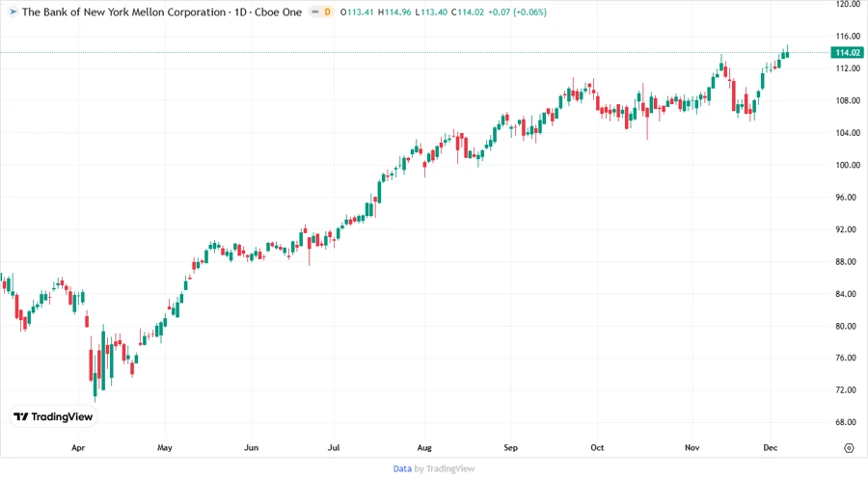Screen dimensions: 868x480
Task: Click the 68.00 price axis label
Action: pos(848,422)
